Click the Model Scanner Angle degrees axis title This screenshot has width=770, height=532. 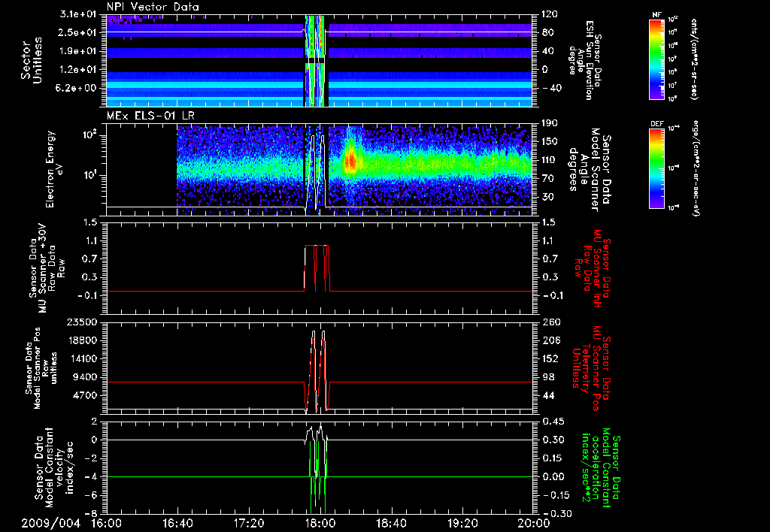coord(590,169)
